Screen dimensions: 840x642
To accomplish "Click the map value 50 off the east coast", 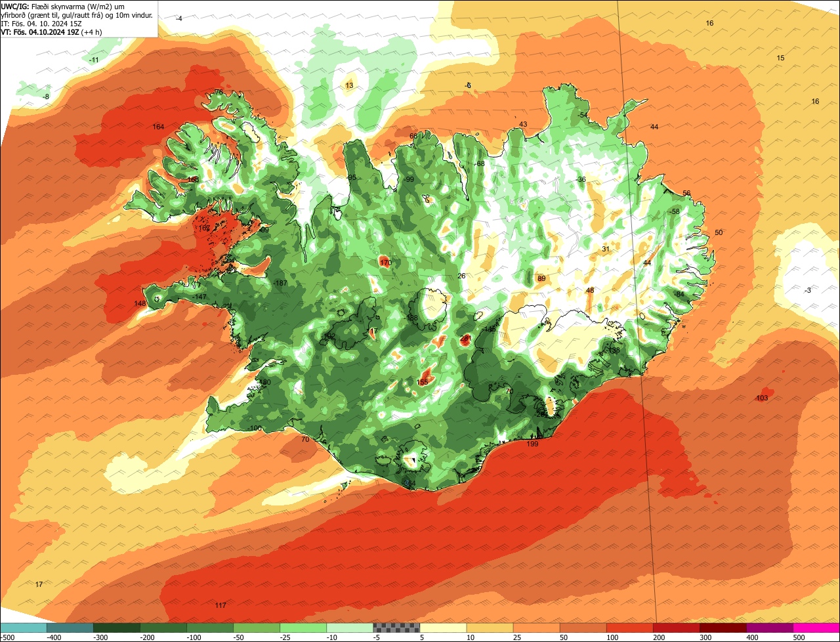I will point(719,233).
